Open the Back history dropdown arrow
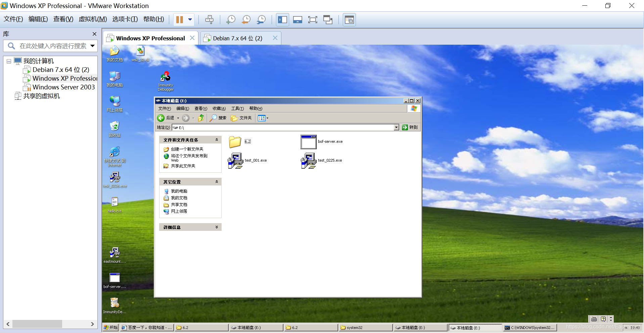The width and height of the screenshot is (644, 333). [178, 118]
